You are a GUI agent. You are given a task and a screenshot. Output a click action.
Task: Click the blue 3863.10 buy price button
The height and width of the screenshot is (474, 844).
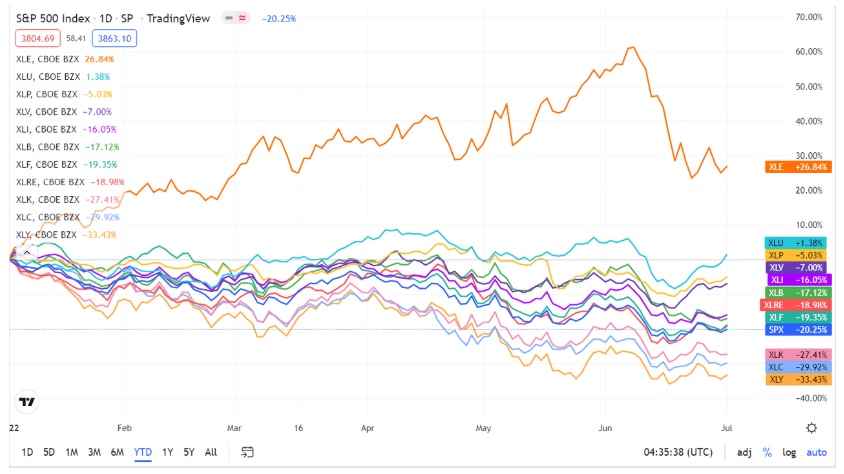click(x=112, y=38)
